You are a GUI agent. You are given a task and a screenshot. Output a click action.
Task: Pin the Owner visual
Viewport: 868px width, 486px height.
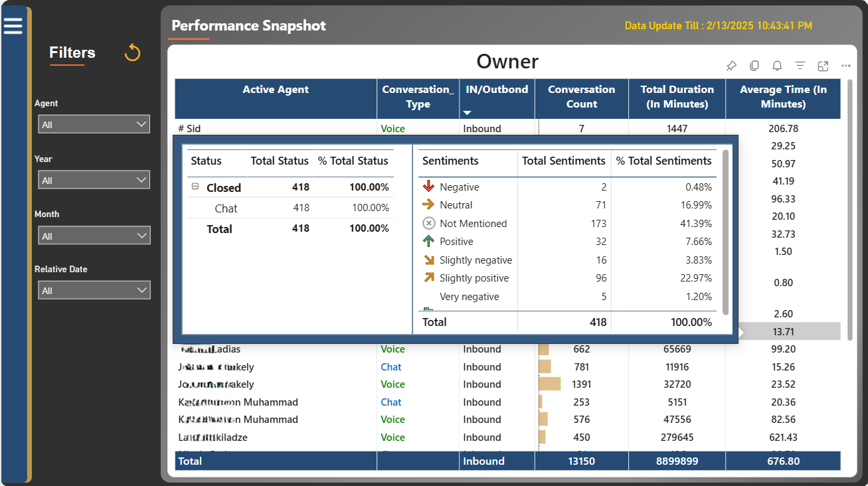pyautogui.click(x=731, y=66)
